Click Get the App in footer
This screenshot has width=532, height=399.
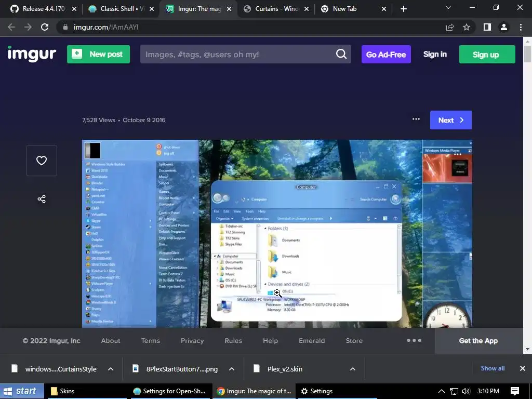point(478,341)
